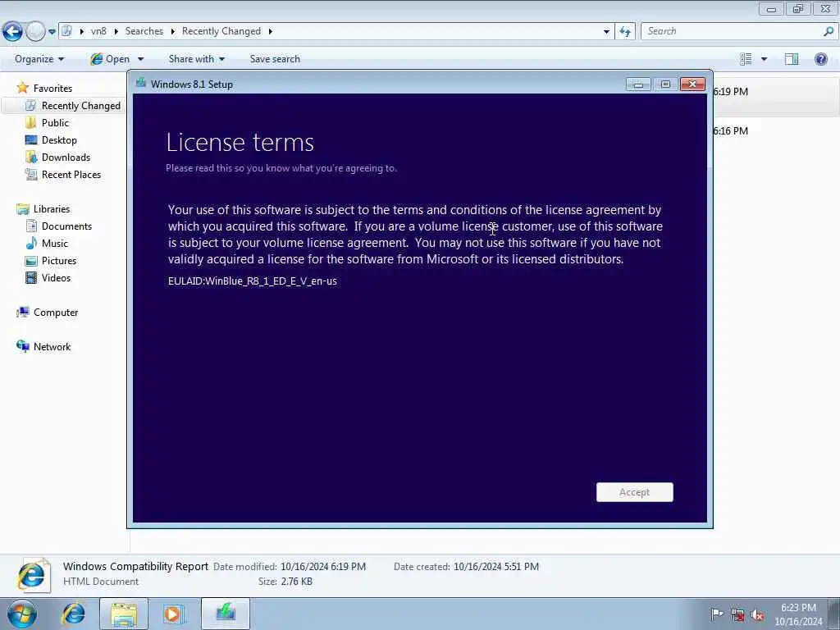Image resolution: width=840 pixels, height=630 pixels.
Task: Open the Share with menu
Action: (197, 59)
